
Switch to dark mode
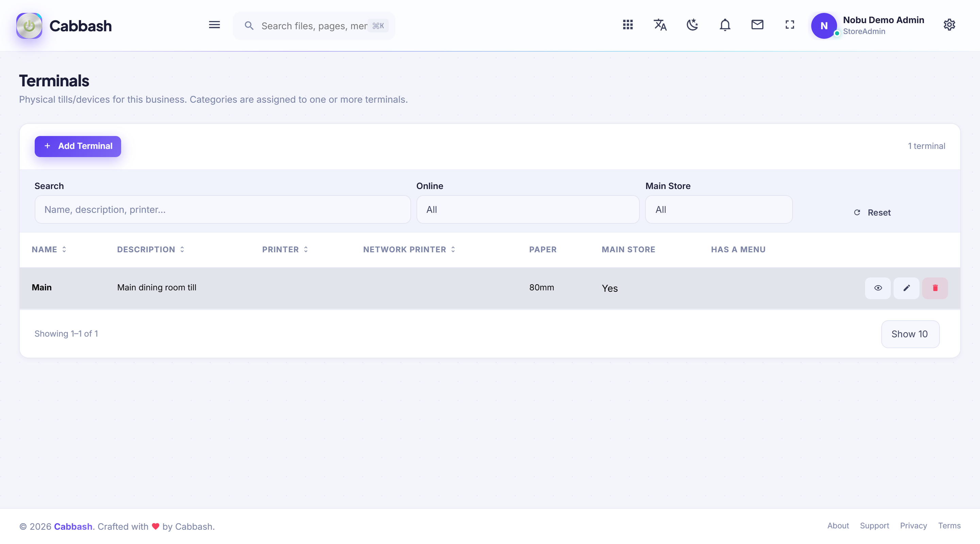tap(692, 25)
